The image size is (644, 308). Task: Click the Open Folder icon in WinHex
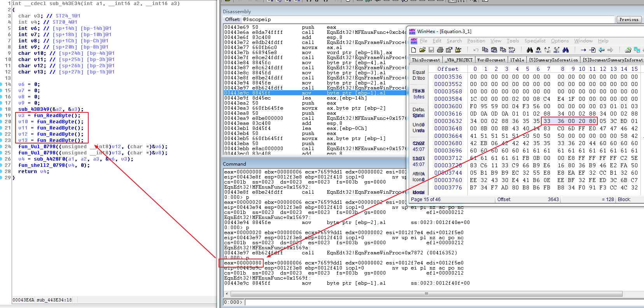[x=458, y=50]
